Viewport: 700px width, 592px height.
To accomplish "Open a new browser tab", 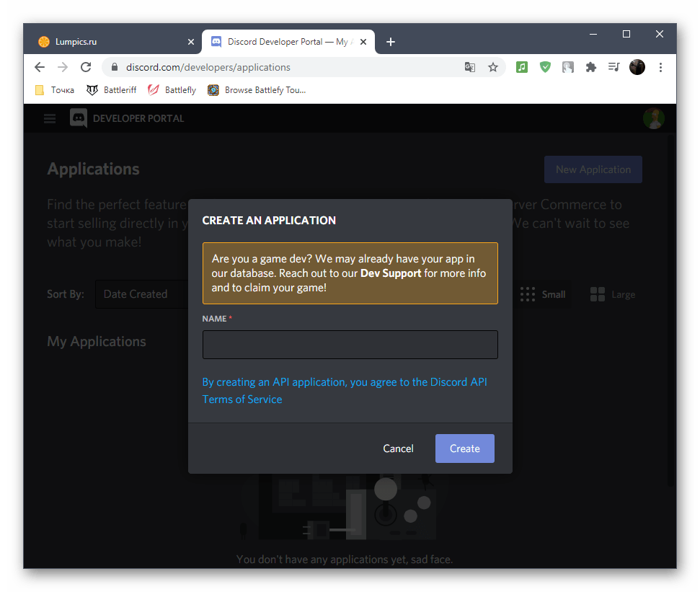I will (391, 42).
